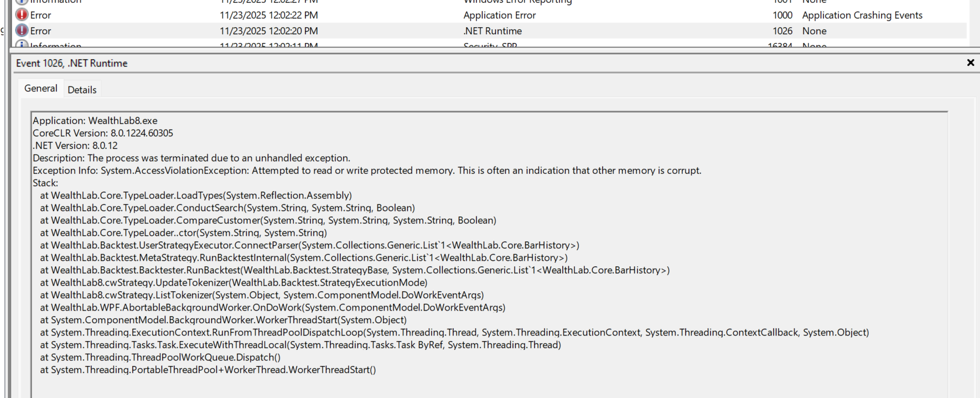
Task: Click the Application Error source cell
Action: tap(499, 15)
